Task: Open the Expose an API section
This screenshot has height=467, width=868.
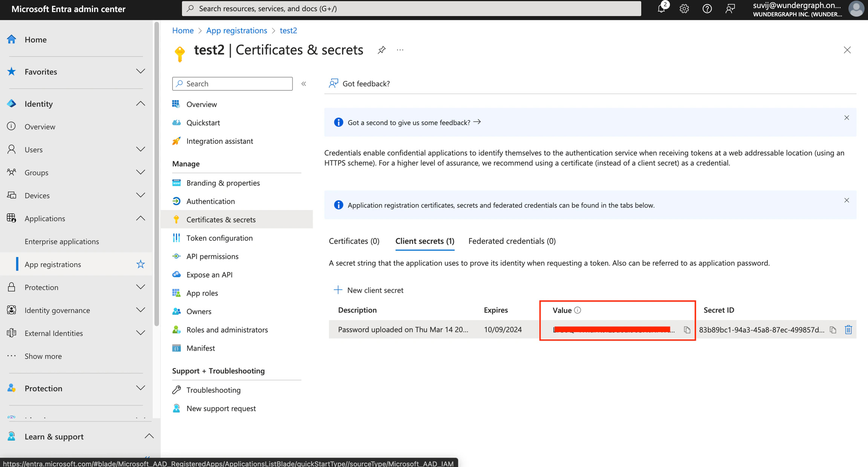Action: click(209, 275)
